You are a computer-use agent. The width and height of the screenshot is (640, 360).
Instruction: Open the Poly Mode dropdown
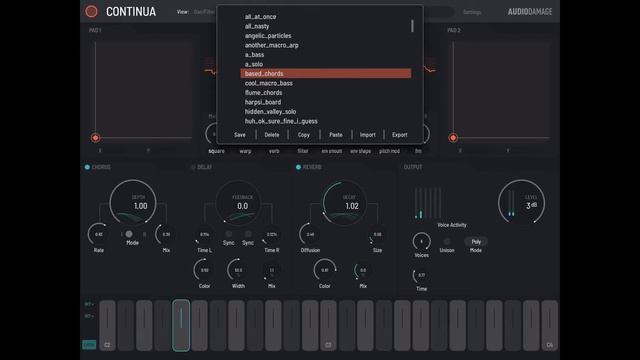(476, 242)
